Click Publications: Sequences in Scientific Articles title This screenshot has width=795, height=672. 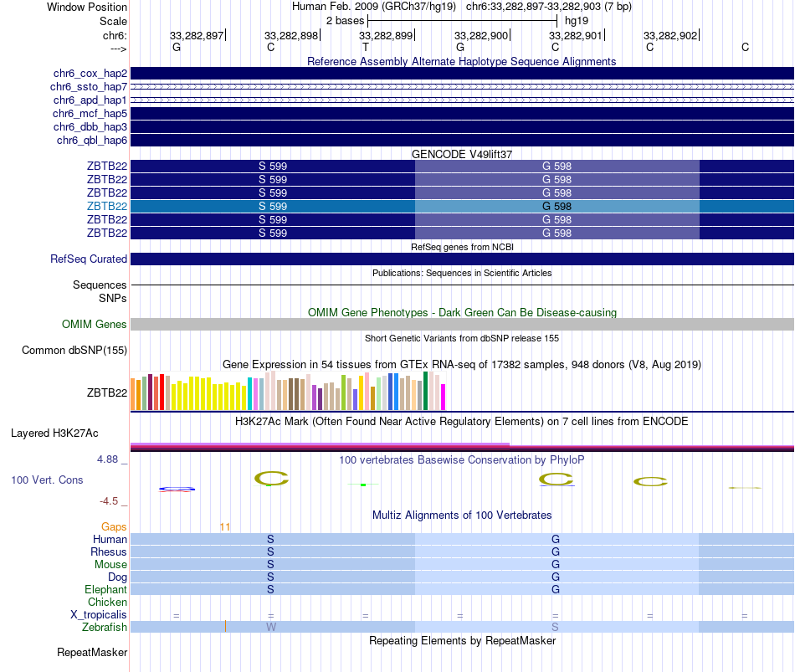[462, 273]
